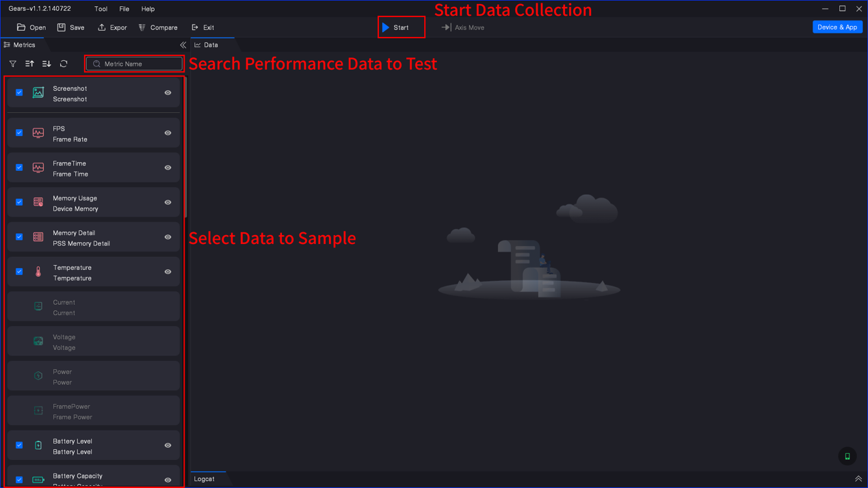Uncheck the Battery Capacity checkbox
This screenshot has height=488, width=868.
19,480
